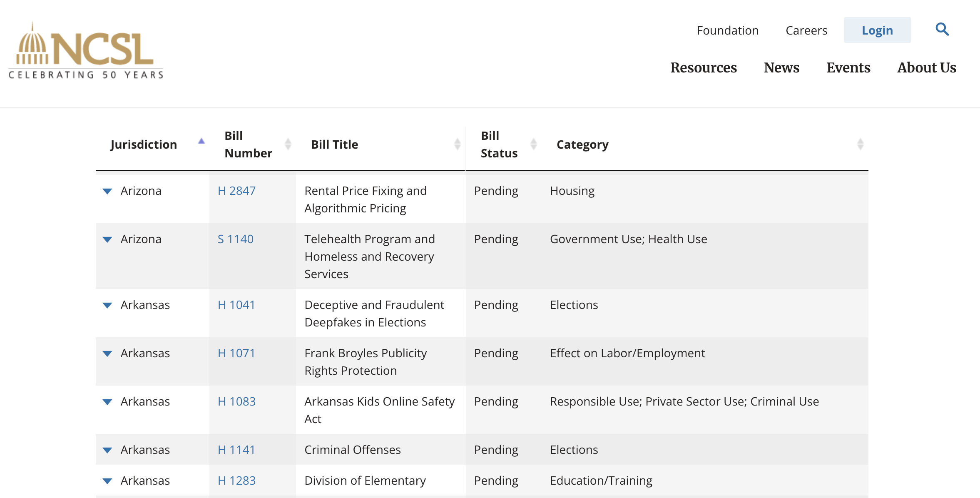The height and width of the screenshot is (498, 980).
Task: Open bill H 1141 link
Action: 236,450
